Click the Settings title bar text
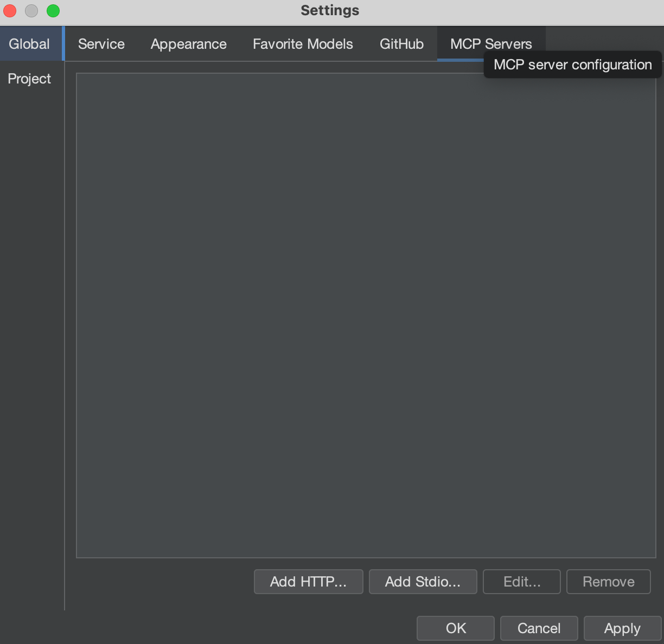Screen dimensions: 664x644 tap(330, 10)
